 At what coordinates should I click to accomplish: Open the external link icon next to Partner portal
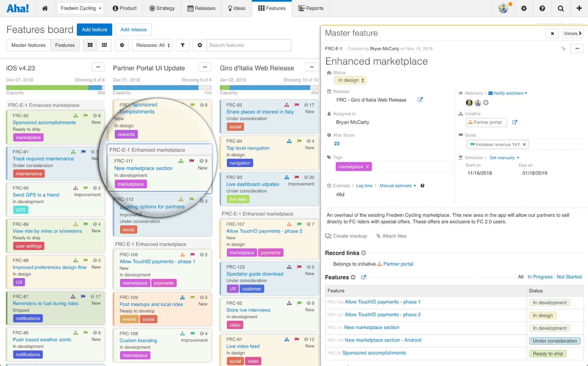click(515, 122)
